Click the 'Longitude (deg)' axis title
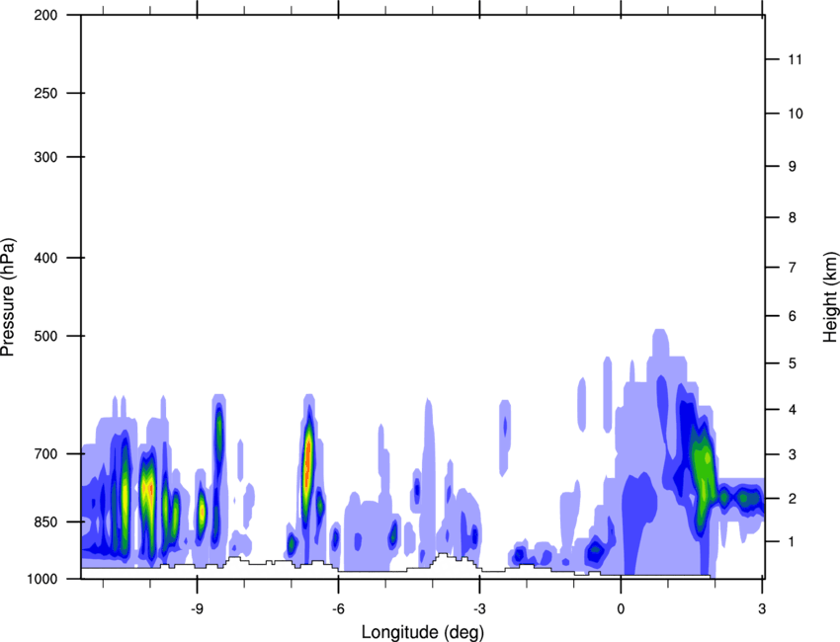Screen dimensions: 840x642 tap(422, 632)
